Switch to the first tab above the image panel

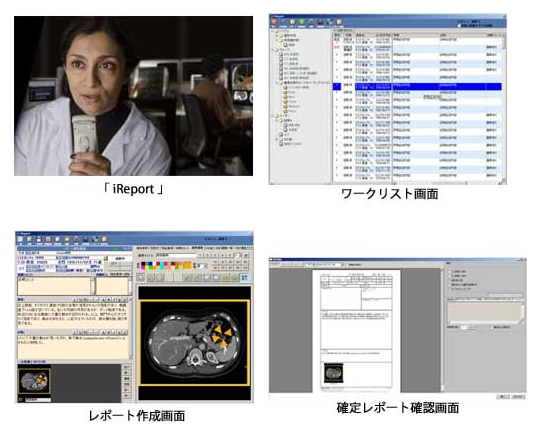click(x=143, y=248)
